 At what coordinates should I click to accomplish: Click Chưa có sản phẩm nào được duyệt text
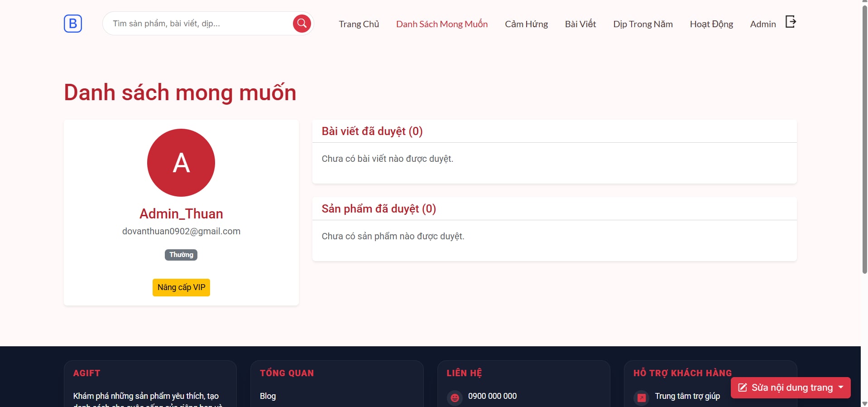pyautogui.click(x=393, y=236)
